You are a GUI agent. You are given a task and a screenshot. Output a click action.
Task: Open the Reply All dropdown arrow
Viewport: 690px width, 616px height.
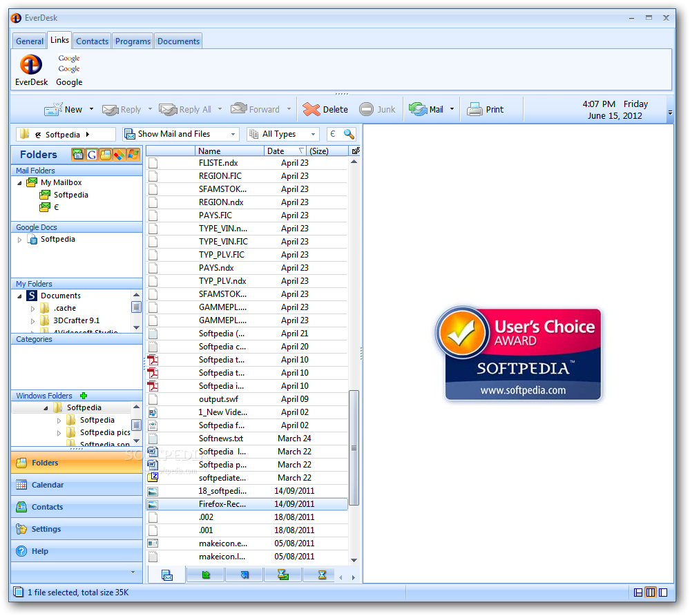coord(220,109)
